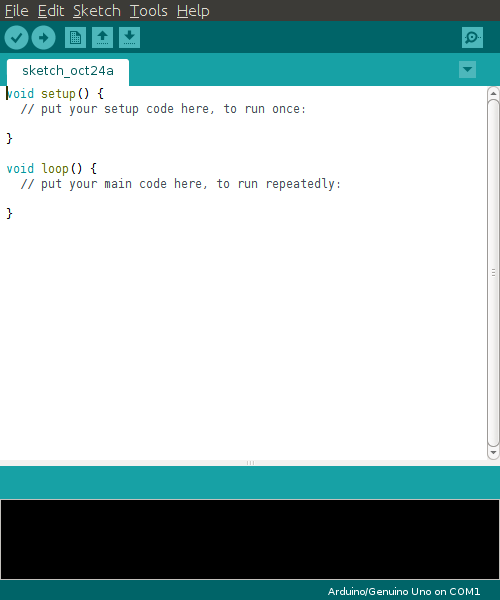
Task: Click the editor scrollbar down arrow
Action: pos(493,452)
